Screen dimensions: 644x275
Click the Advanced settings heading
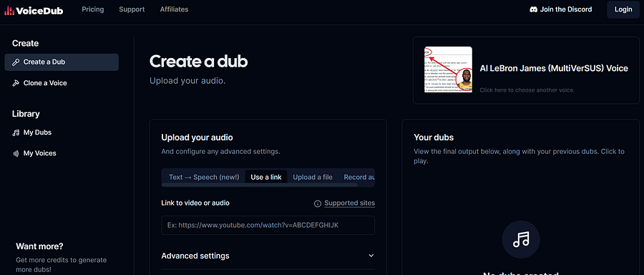[x=195, y=256]
